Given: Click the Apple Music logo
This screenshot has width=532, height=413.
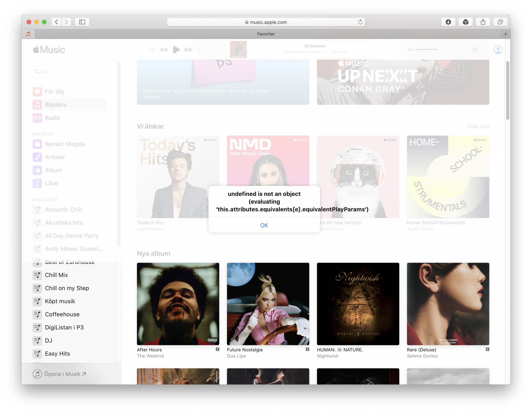Looking at the screenshot, I should (49, 50).
